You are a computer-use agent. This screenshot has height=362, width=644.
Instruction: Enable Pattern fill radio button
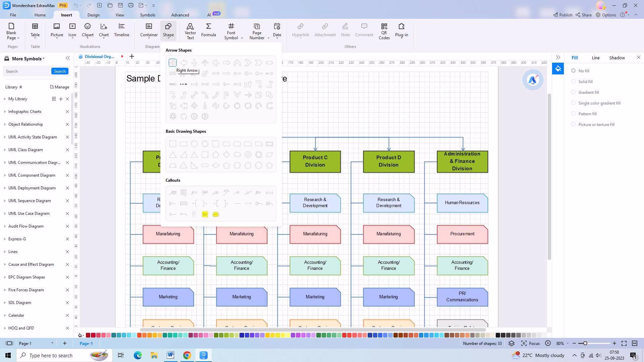point(574,114)
